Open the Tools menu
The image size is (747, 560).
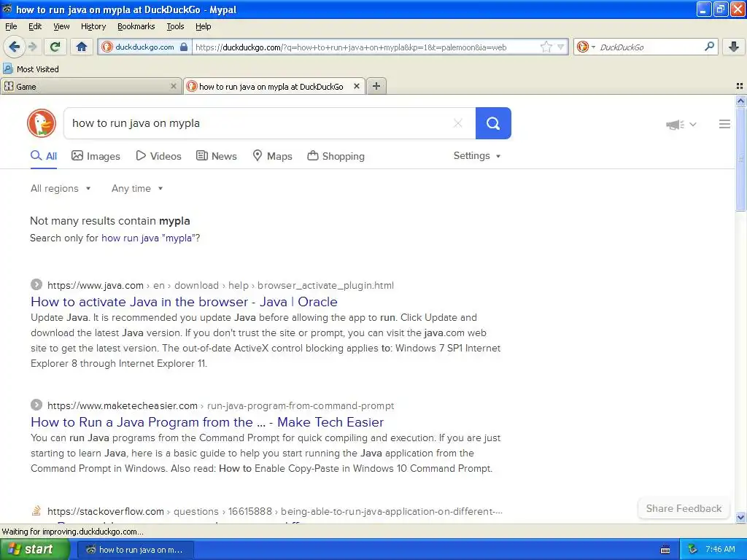(175, 26)
